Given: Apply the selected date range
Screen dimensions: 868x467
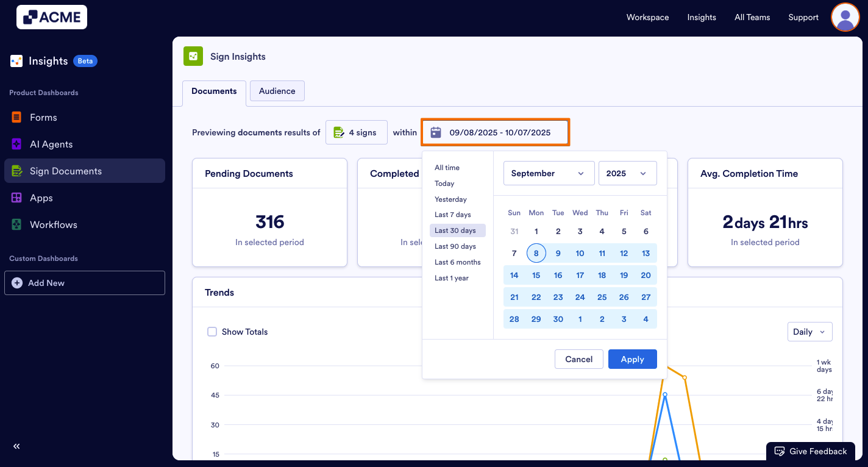Looking at the screenshot, I should tap(632, 359).
